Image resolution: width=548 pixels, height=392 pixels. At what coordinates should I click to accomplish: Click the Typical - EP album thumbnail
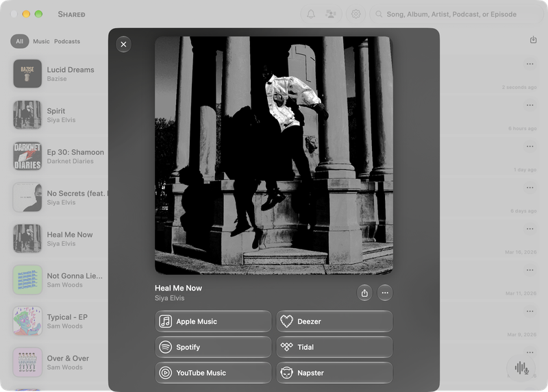tap(27, 321)
